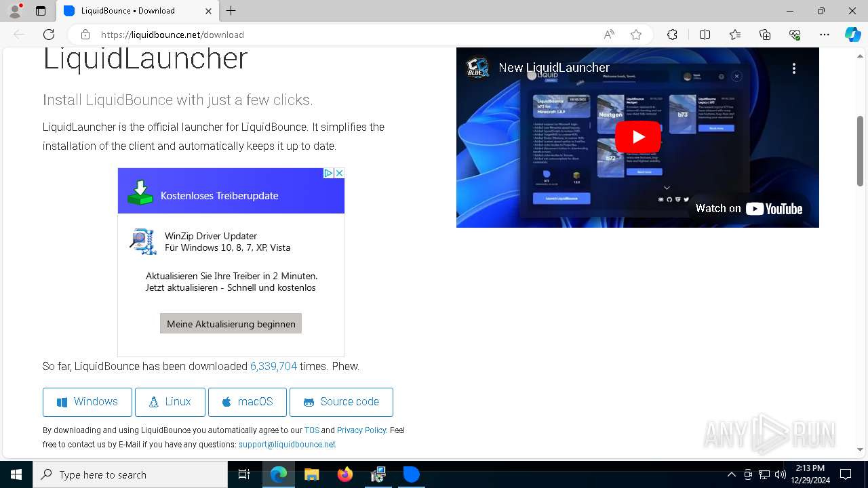Image resolution: width=868 pixels, height=488 pixels.
Task: Open the tab actions menu icon
Action: point(41,11)
